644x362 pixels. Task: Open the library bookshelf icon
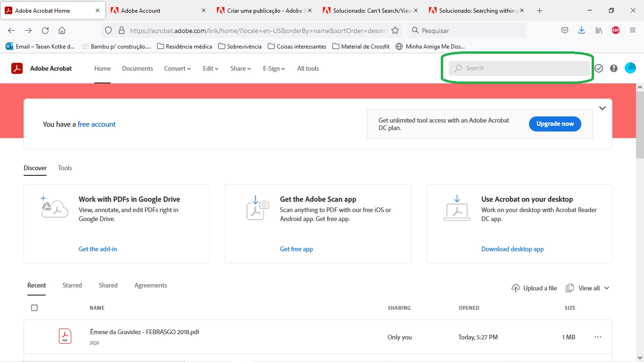pos(599,30)
